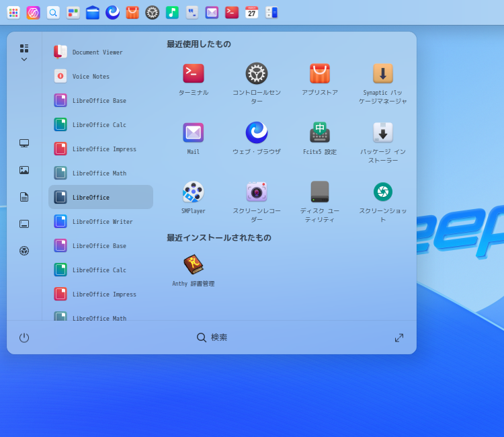Open the calendar from the top dock
This screenshot has height=437, width=504.
[x=251, y=12]
